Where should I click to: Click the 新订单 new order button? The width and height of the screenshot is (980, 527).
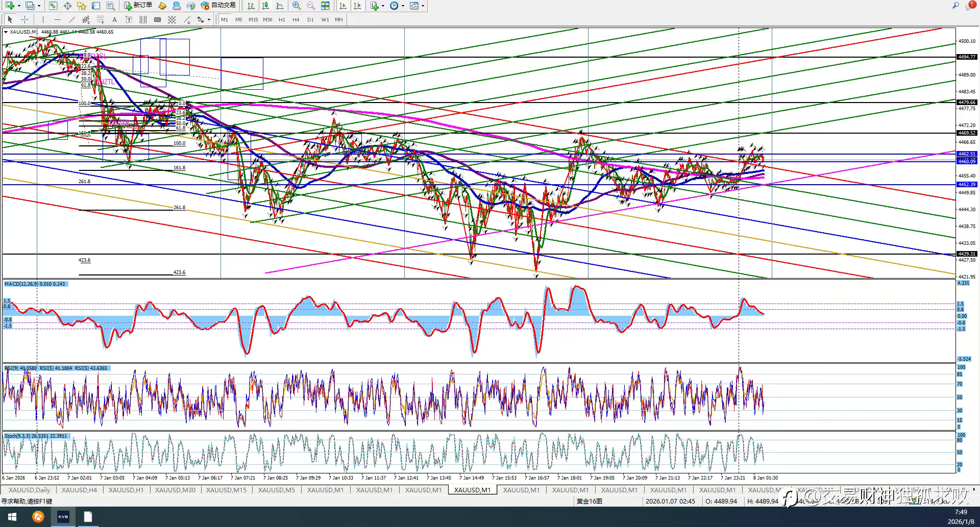138,6
